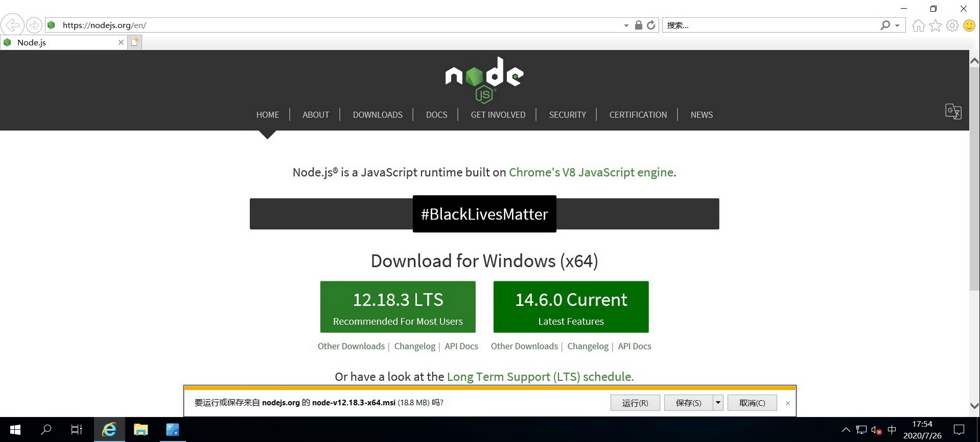The image size is (980, 442).
Task: Click the magnifier search icon in search box
Action: tap(885, 25)
